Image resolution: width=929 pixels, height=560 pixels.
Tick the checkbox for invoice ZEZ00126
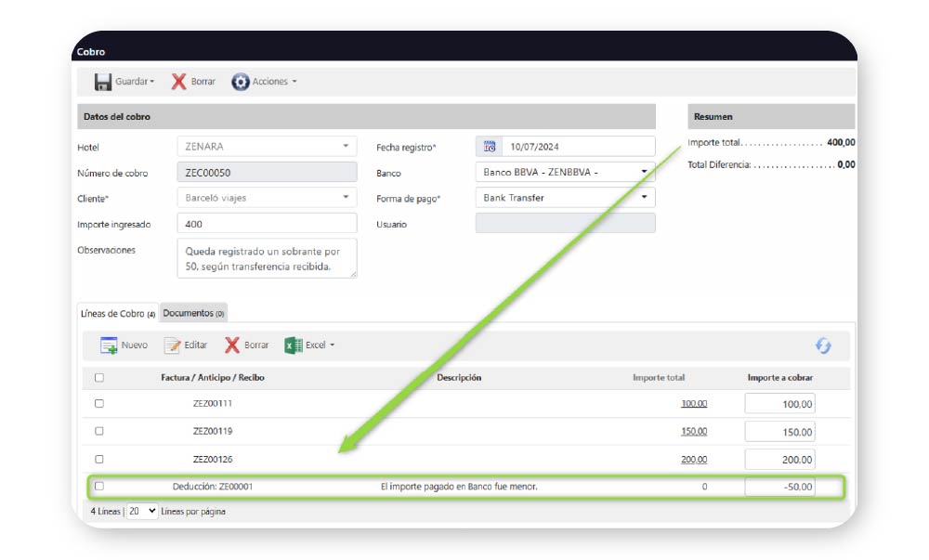tap(99, 460)
